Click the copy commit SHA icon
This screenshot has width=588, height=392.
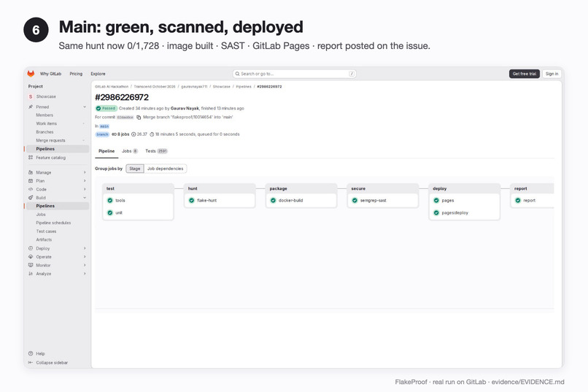point(139,118)
